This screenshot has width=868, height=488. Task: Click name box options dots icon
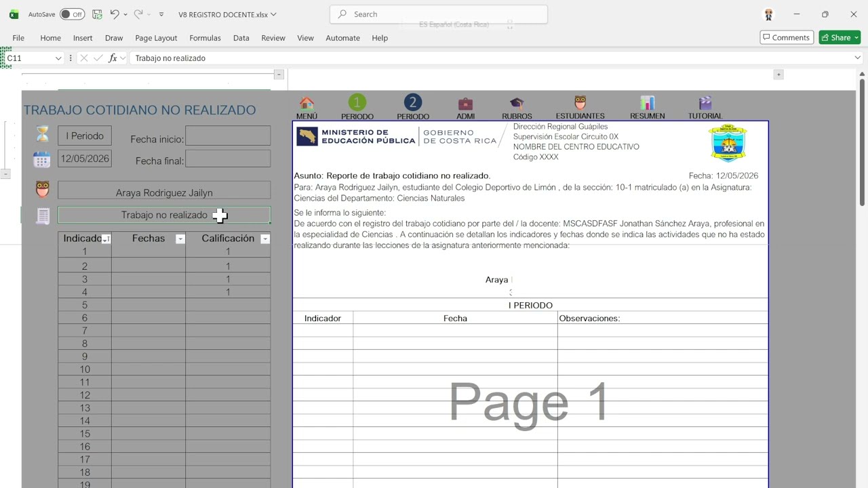click(x=71, y=58)
